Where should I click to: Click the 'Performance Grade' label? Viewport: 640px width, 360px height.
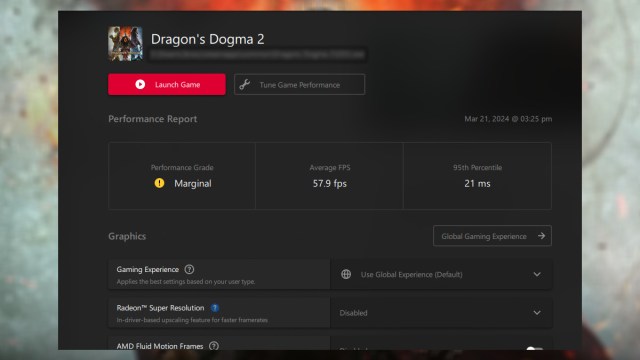(x=182, y=167)
